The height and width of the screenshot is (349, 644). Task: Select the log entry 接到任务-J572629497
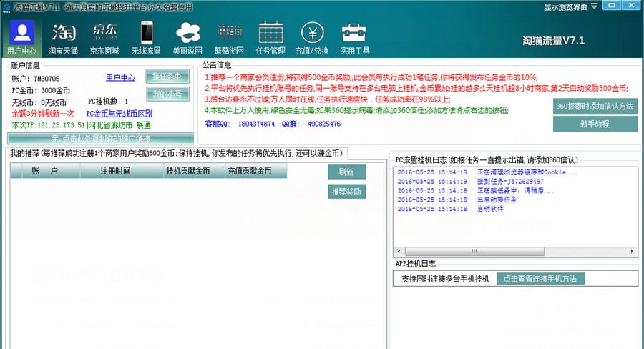point(470,181)
